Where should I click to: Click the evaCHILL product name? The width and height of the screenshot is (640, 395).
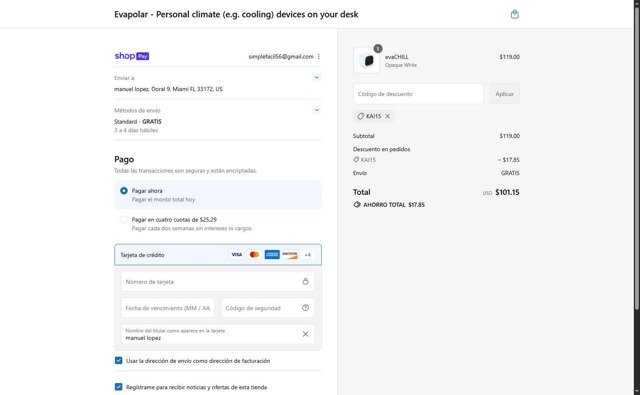396,57
